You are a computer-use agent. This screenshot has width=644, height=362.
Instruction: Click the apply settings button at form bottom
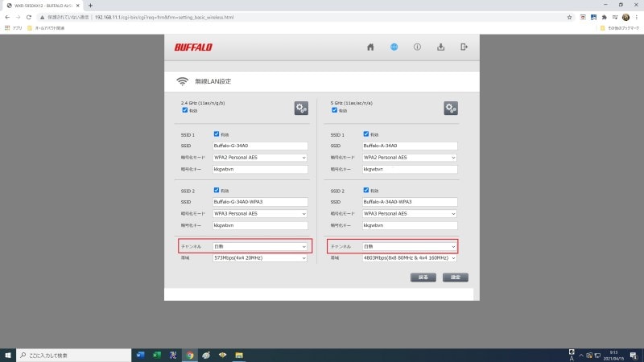coord(455,278)
